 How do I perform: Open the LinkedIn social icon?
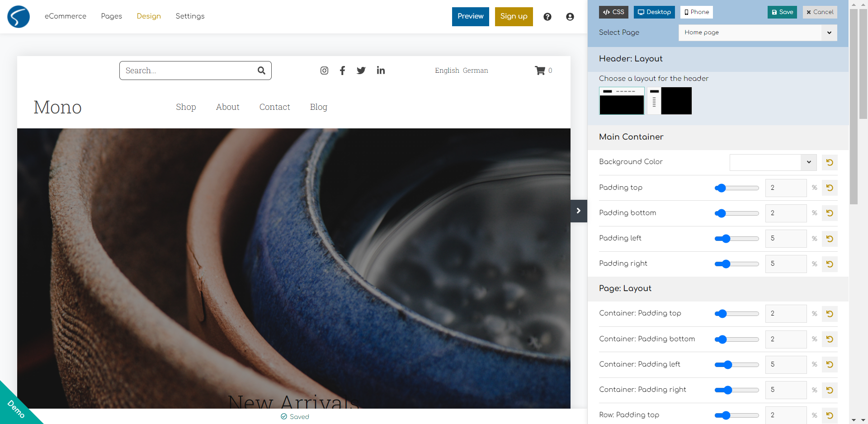tap(381, 71)
